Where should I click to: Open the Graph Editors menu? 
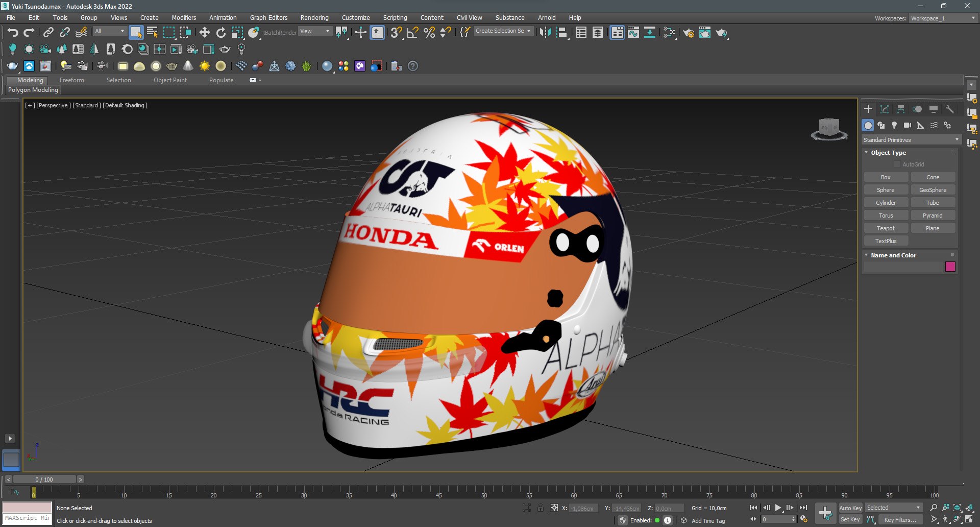click(x=268, y=18)
